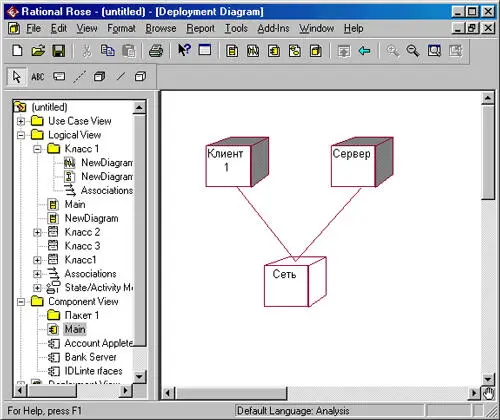Open the folder icon to load model
This screenshot has height=420, width=500.
point(38,51)
